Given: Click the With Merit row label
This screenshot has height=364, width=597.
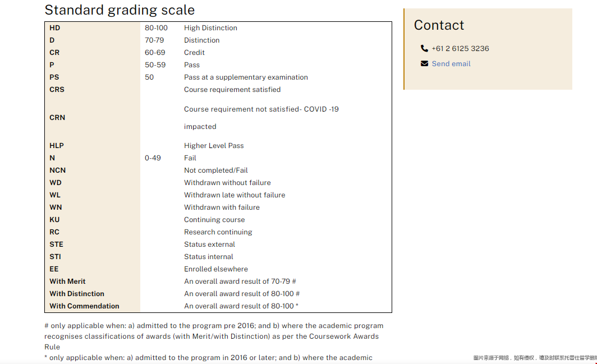Looking at the screenshot, I should (67, 282).
